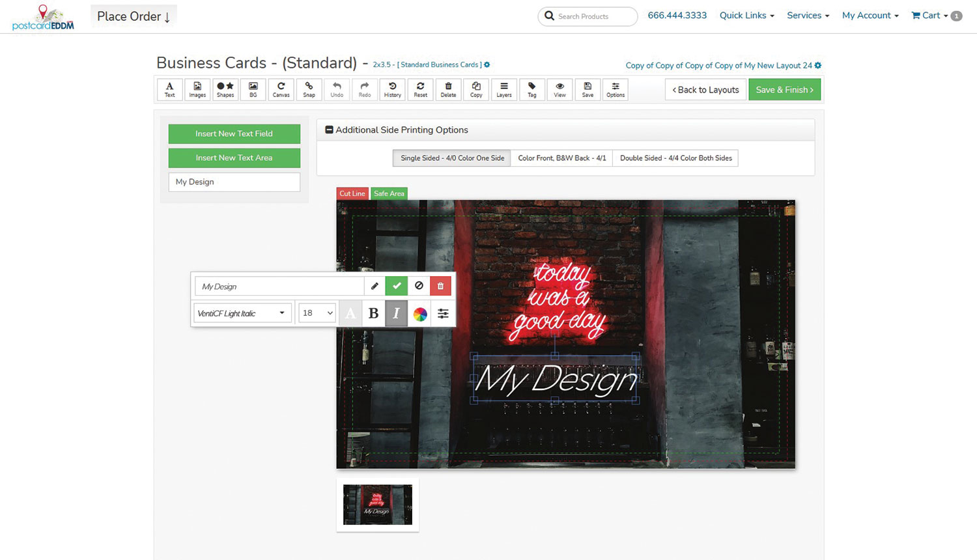This screenshot has width=977, height=560.
Task: Click the BG background tool
Action: coord(253,89)
